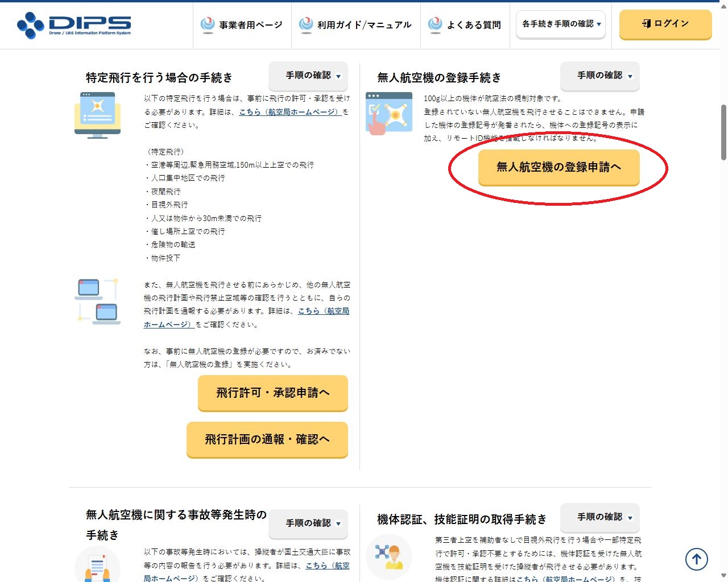Click the DIPS logo in the header
728x582 pixels.
[74, 25]
